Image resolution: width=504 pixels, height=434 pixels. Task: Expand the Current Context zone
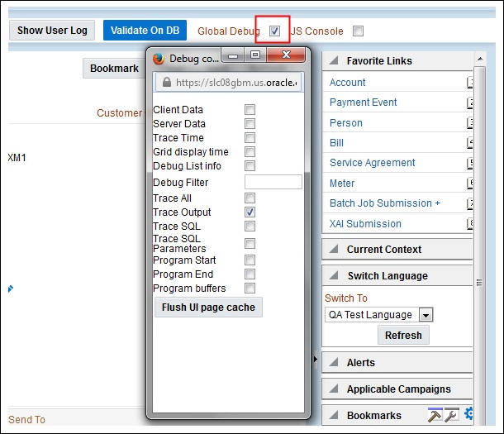(335, 249)
